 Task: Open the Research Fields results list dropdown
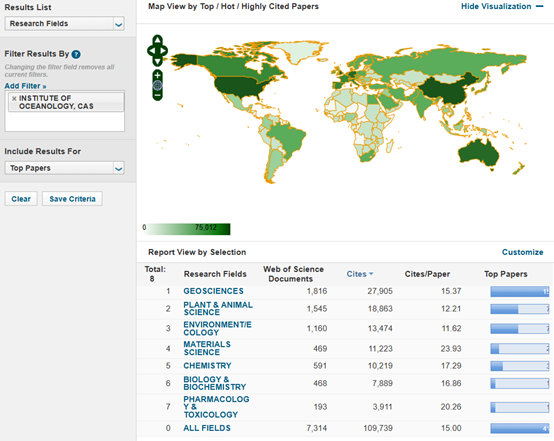[x=64, y=24]
